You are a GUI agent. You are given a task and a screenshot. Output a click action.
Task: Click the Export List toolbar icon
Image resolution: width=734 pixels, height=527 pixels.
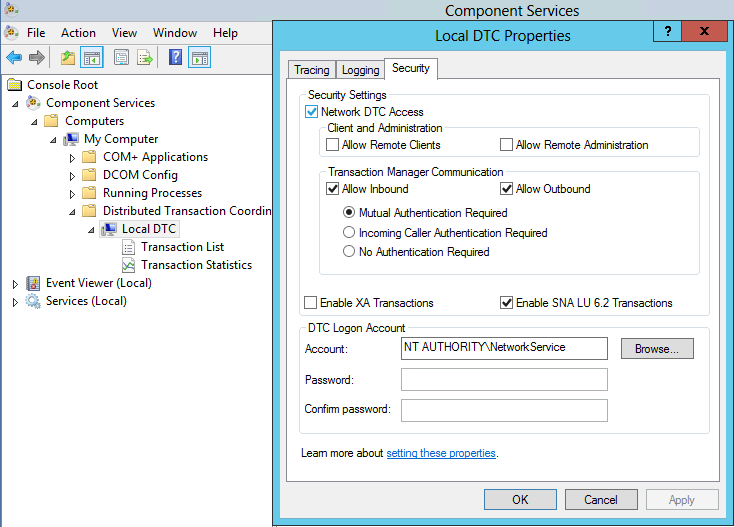145,58
